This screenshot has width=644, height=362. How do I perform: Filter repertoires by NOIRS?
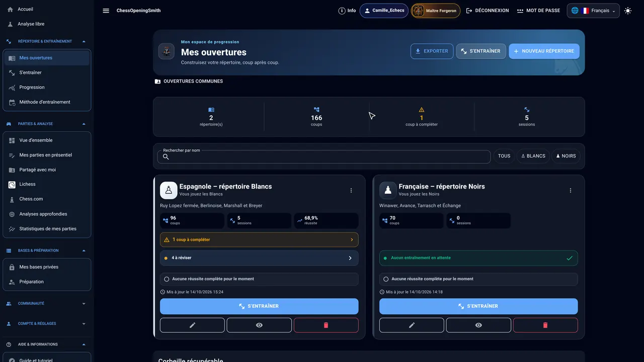[x=566, y=156]
